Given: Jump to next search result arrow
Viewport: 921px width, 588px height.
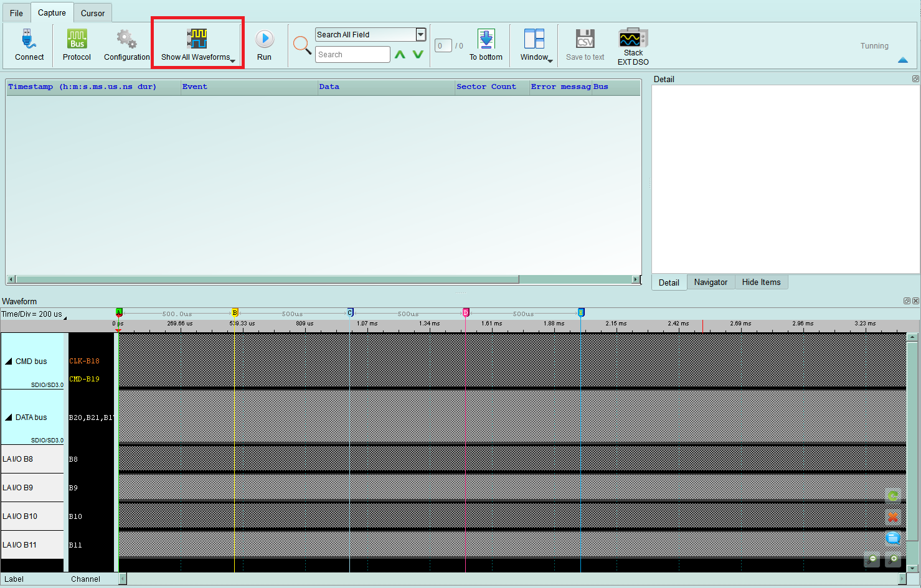Looking at the screenshot, I should (x=418, y=55).
